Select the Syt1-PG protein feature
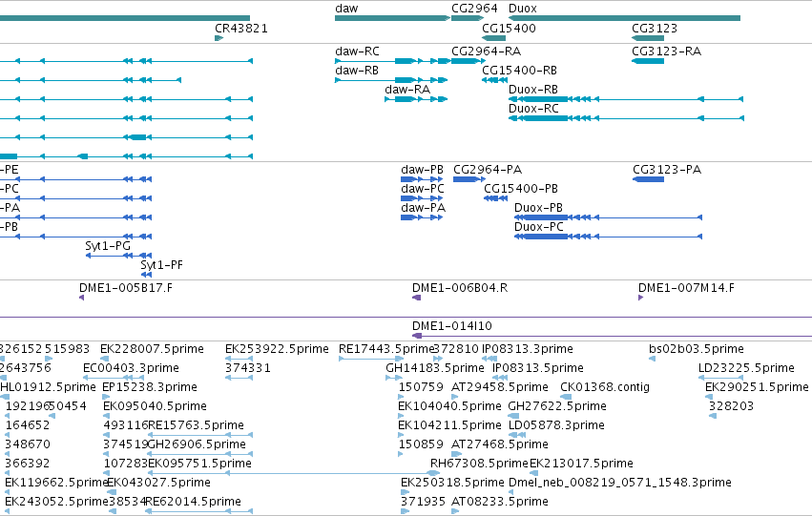The image size is (812, 516). 118,256
